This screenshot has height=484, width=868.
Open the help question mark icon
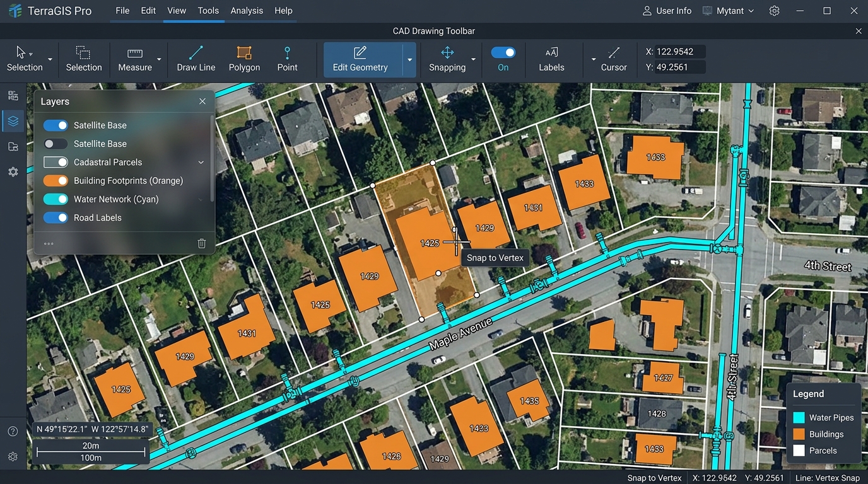point(13,432)
